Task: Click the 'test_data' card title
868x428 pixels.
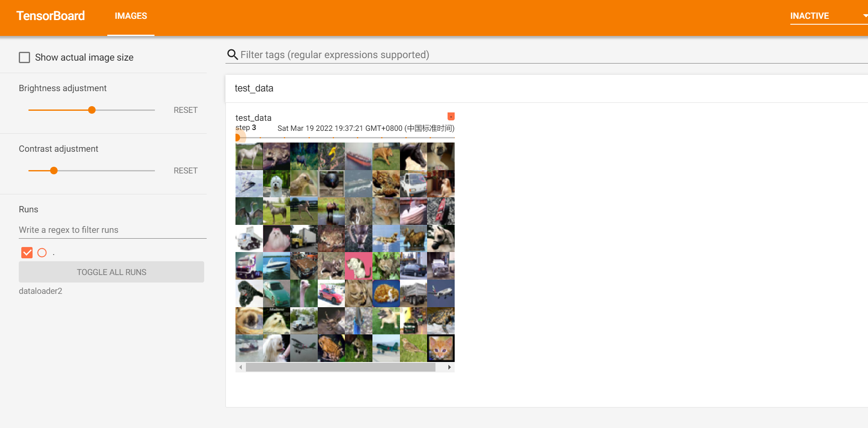Action: pos(253,118)
